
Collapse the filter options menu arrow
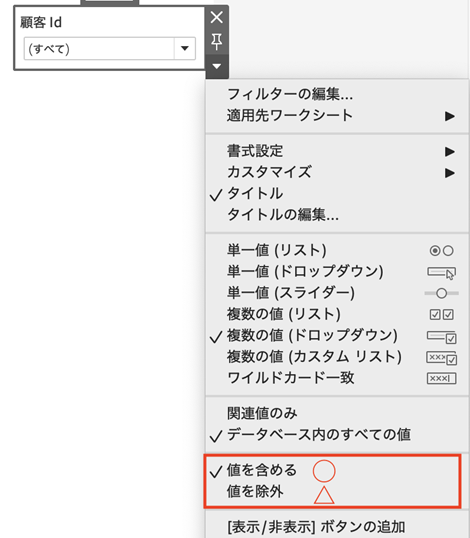216,66
